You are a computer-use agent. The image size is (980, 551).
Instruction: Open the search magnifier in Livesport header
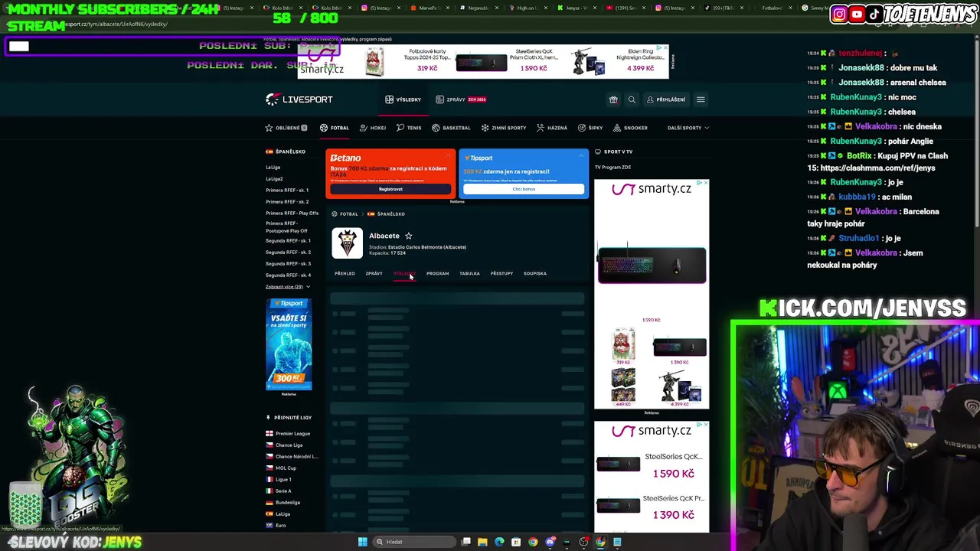click(x=632, y=99)
